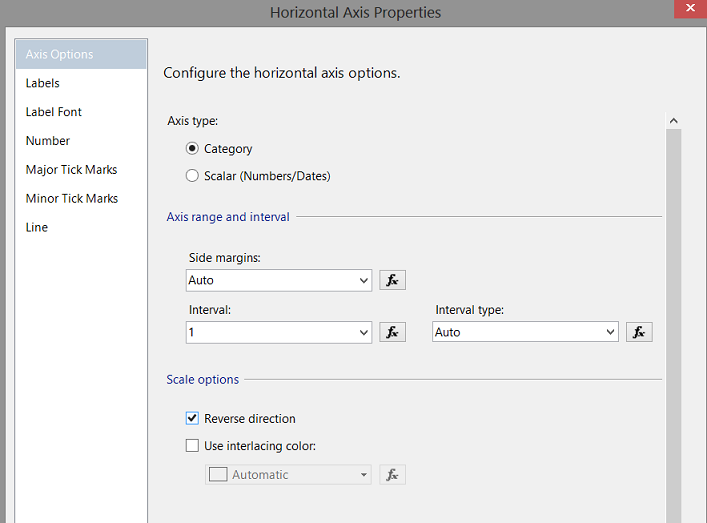Viewport: 707px width, 523px height.
Task: Click fx button next to interlacing color
Action: point(393,475)
